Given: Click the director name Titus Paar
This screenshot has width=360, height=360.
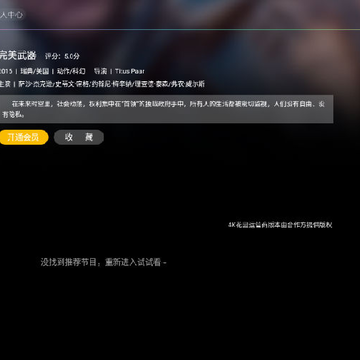Looking at the screenshot, I should [x=130, y=71].
